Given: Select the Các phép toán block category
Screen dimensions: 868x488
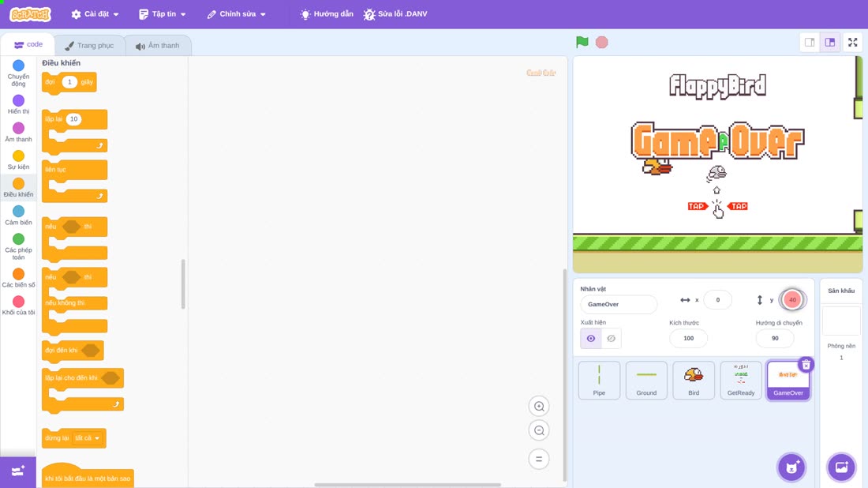Looking at the screenshot, I should [x=18, y=246].
